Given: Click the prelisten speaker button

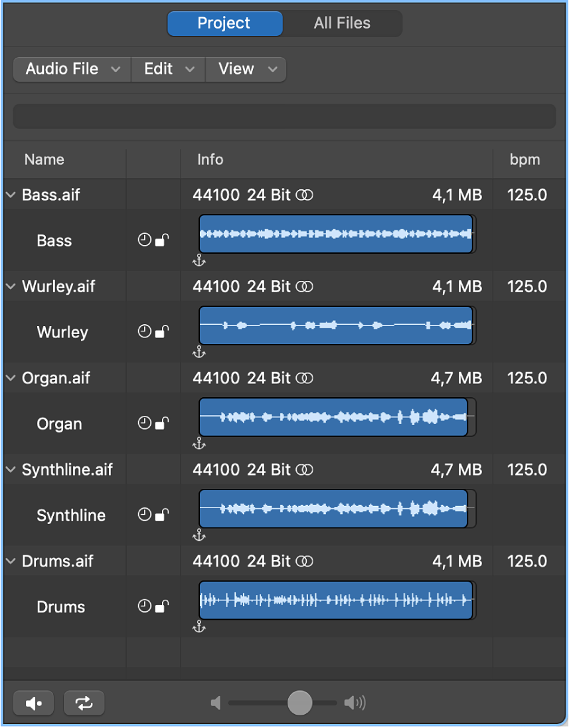Looking at the screenshot, I should pyautogui.click(x=34, y=703).
